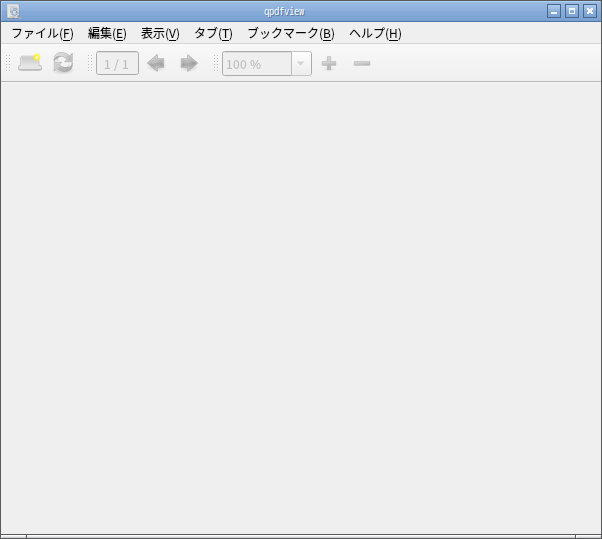Viewport: 602px width, 539px height.
Task: Maximize the qpdfview window
Action: (572, 11)
